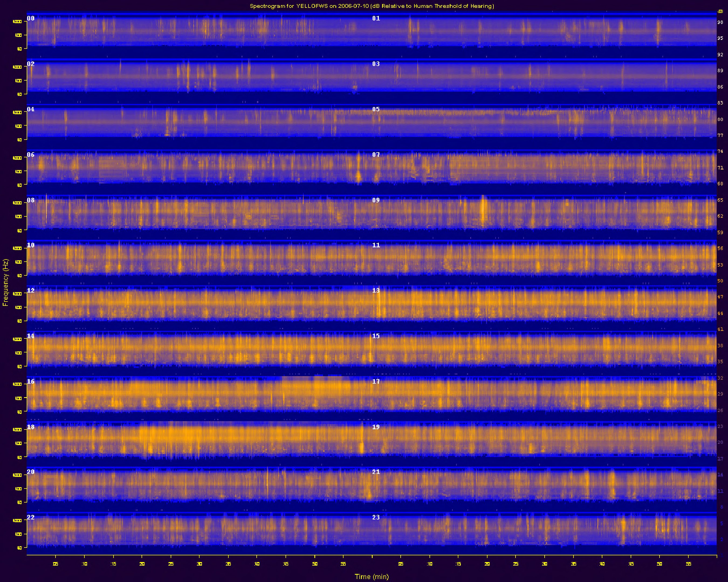Click the 'dB' heading atop the color scale
This screenshot has height=582, width=728.
pos(720,12)
